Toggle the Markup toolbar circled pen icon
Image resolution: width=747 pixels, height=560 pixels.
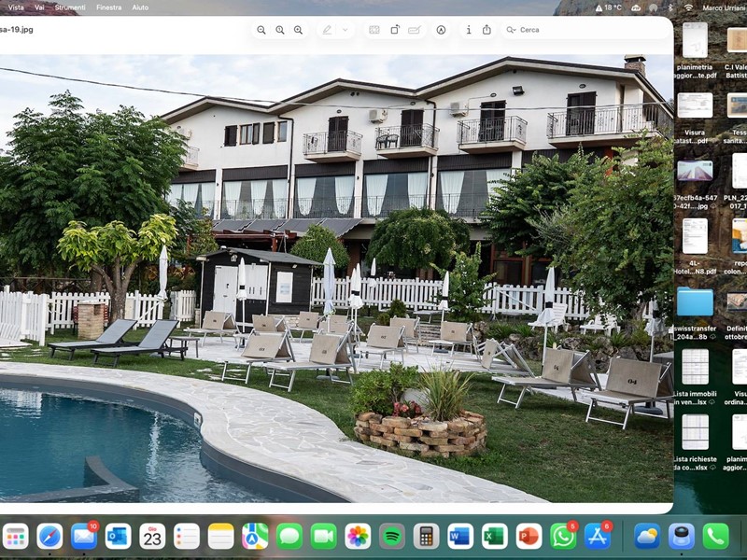click(441, 30)
